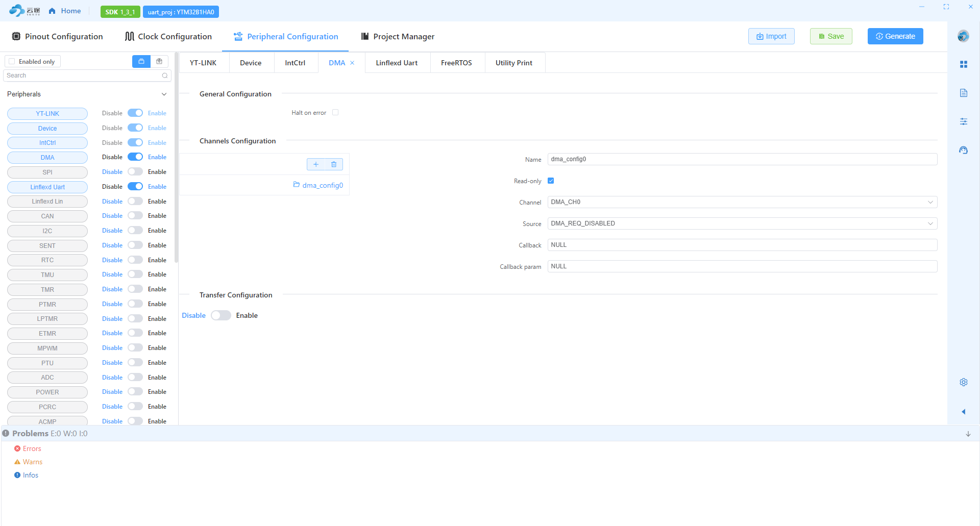This screenshot has height=526, width=980.
Task: Open the sliders settings sidebar icon
Action: coord(964,121)
